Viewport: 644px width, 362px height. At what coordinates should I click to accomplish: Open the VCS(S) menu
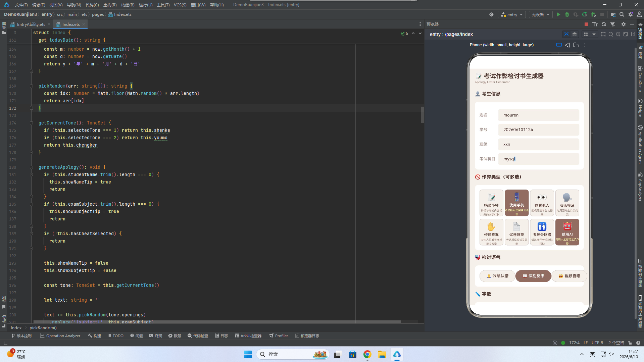[x=180, y=5]
